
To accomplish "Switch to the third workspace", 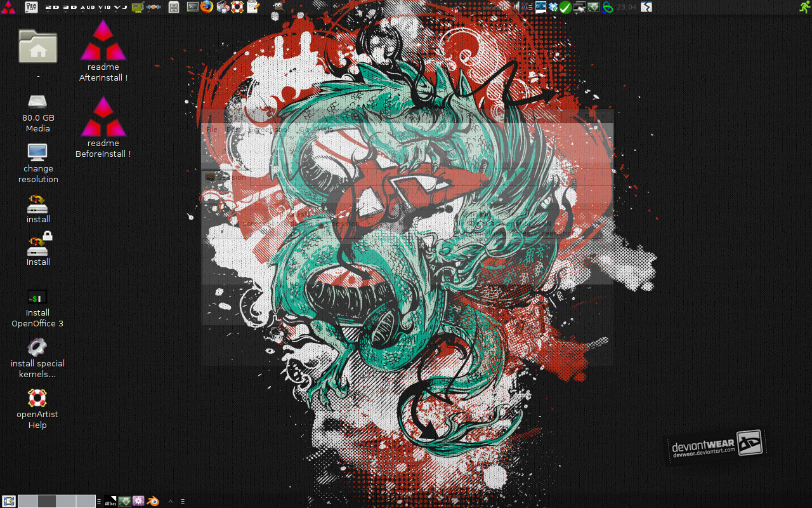I will click(66, 501).
